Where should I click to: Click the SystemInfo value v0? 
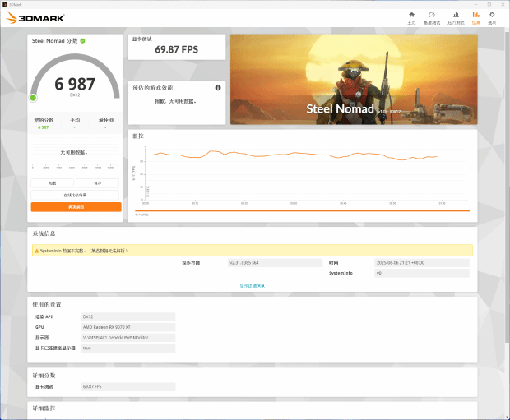pos(422,273)
